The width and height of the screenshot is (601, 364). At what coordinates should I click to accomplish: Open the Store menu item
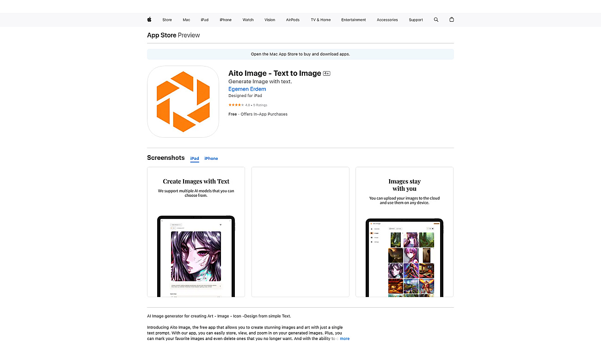click(167, 20)
